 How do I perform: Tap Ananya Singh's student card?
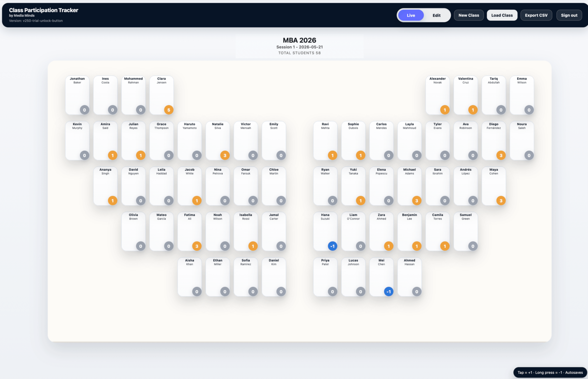[105, 186]
